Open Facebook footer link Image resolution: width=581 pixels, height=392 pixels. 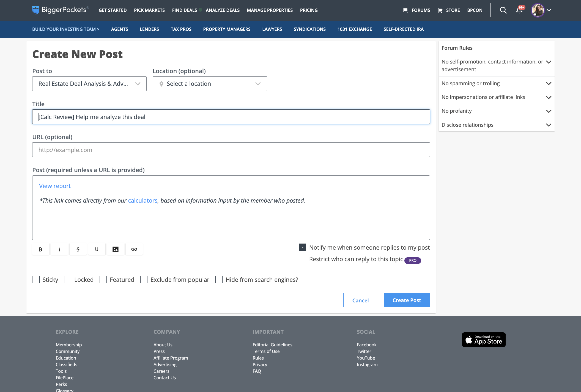367,345
